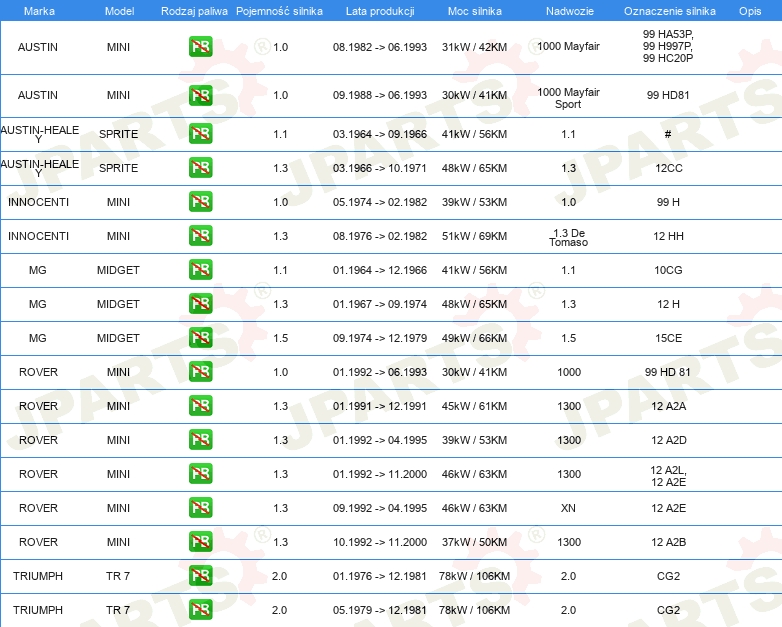Select engine code cell 12 A2L, 12 A2E

668,476
